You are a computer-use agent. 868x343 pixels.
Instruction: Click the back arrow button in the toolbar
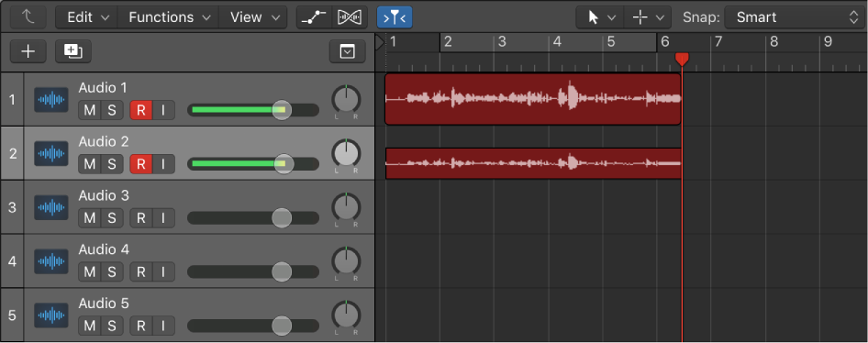tap(29, 17)
